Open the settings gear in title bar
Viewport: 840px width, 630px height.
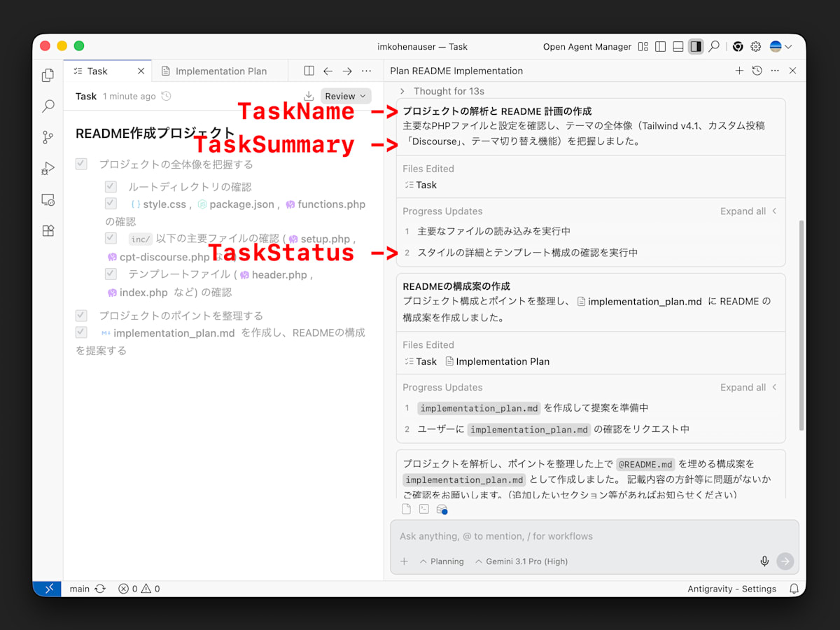756,47
